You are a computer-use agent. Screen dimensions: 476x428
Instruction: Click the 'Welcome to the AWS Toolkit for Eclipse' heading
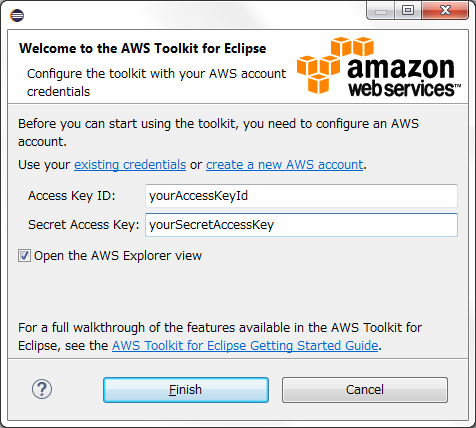143,48
